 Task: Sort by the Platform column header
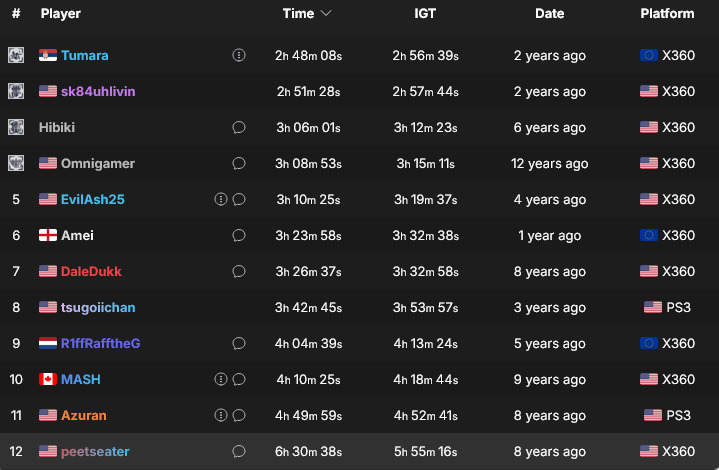coord(667,13)
